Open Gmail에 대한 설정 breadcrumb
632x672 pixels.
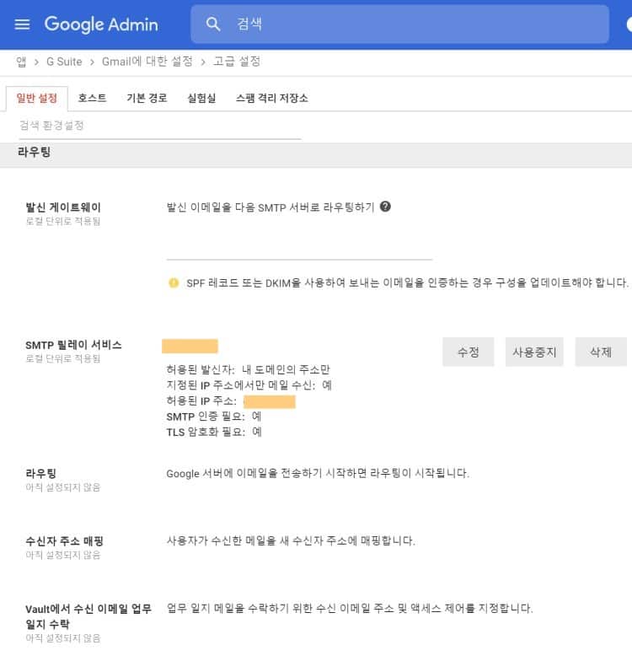147,62
